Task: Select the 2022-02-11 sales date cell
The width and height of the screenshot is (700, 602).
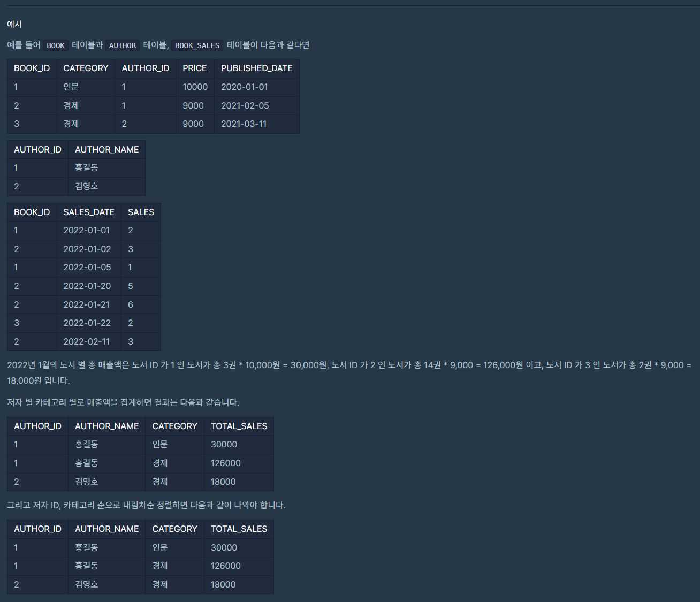Action: pos(87,341)
